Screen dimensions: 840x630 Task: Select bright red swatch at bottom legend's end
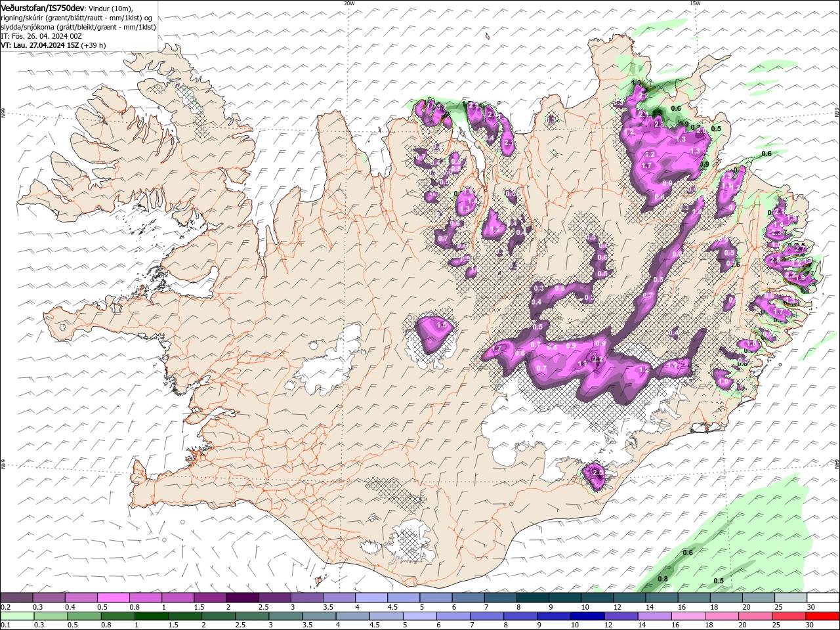pyautogui.click(x=823, y=616)
